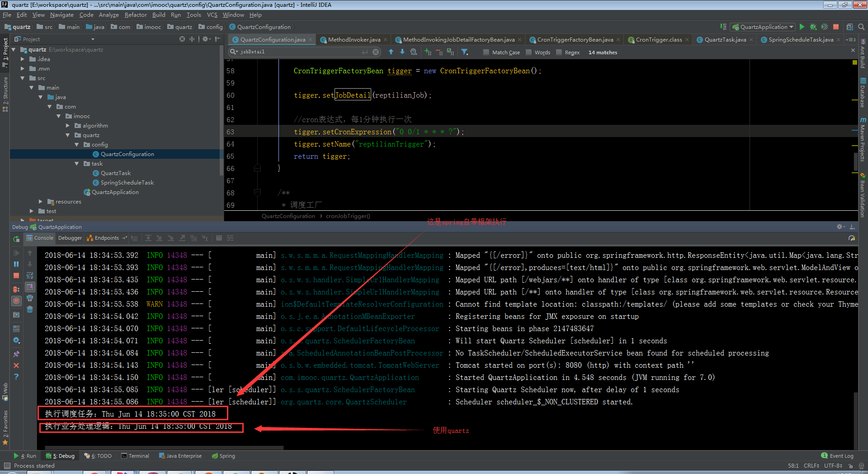Run QuartzApplication with the green play button
Viewport: 868px width, 474px height.
coord(802,27)
